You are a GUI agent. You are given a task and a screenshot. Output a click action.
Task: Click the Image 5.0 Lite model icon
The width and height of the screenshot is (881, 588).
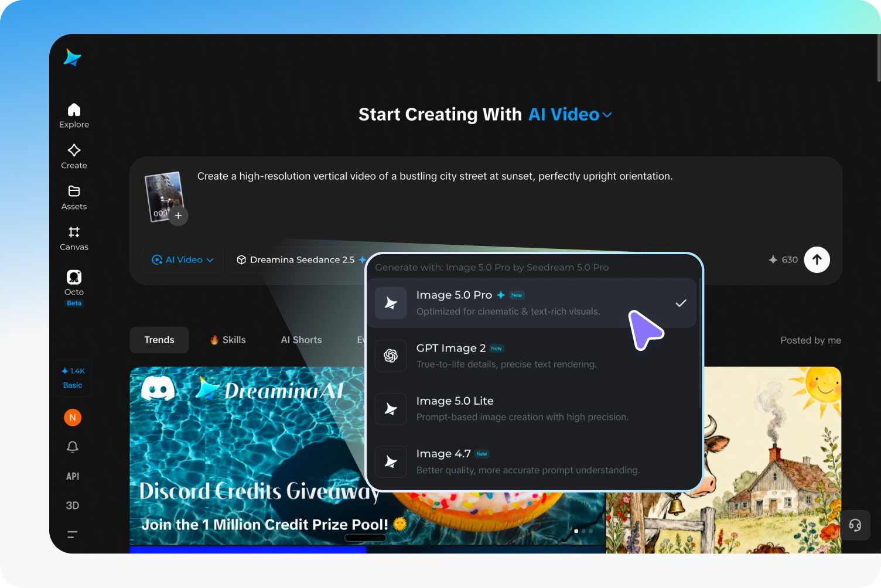[x=391, y=408]
